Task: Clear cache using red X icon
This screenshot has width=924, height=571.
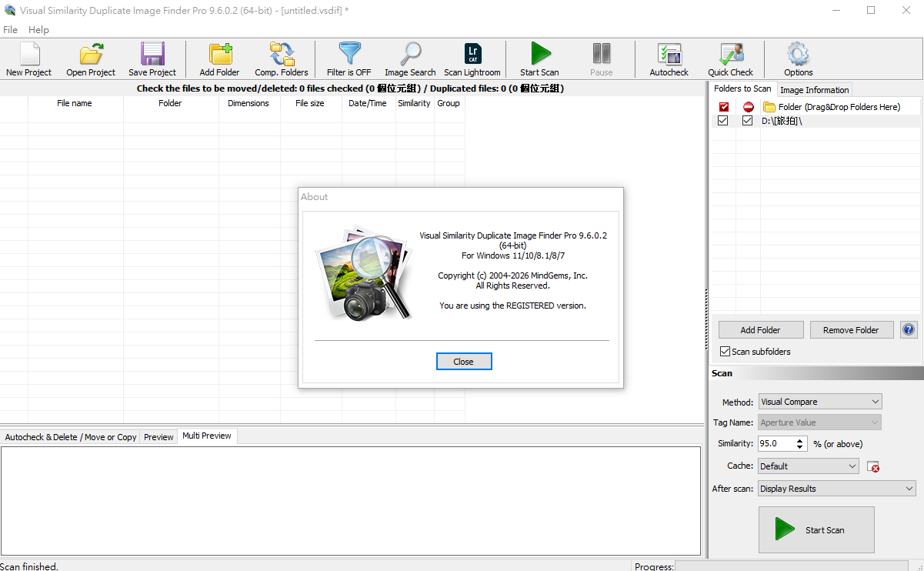Action: (873, 466)
